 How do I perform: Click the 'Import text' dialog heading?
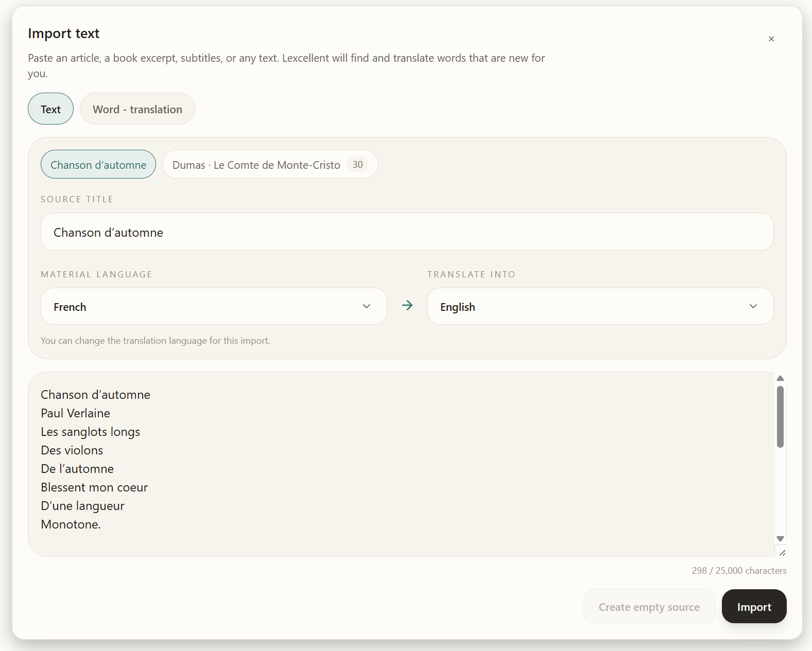point(63,33)
